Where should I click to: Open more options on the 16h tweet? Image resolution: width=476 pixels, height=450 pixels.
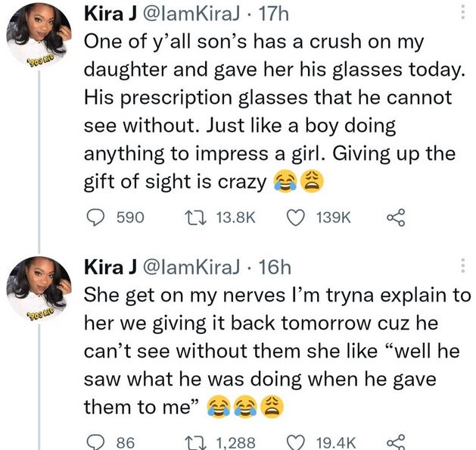click(x=462, y=266)
